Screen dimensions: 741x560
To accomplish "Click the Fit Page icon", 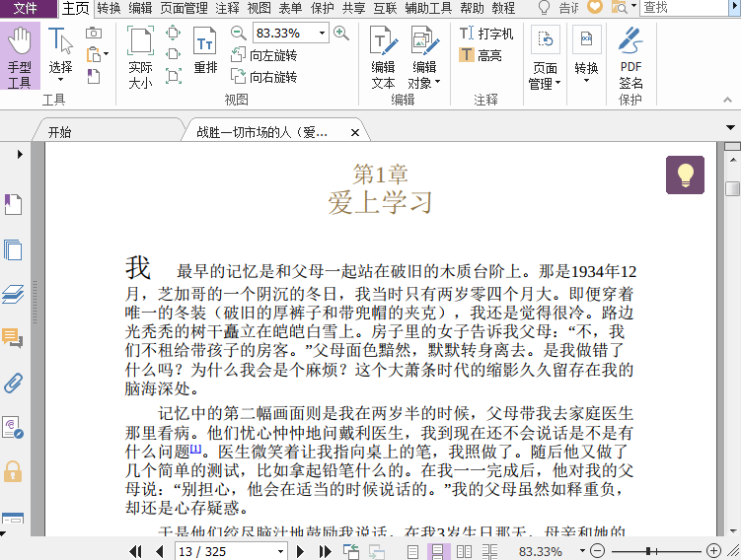I will pos(174,33).
